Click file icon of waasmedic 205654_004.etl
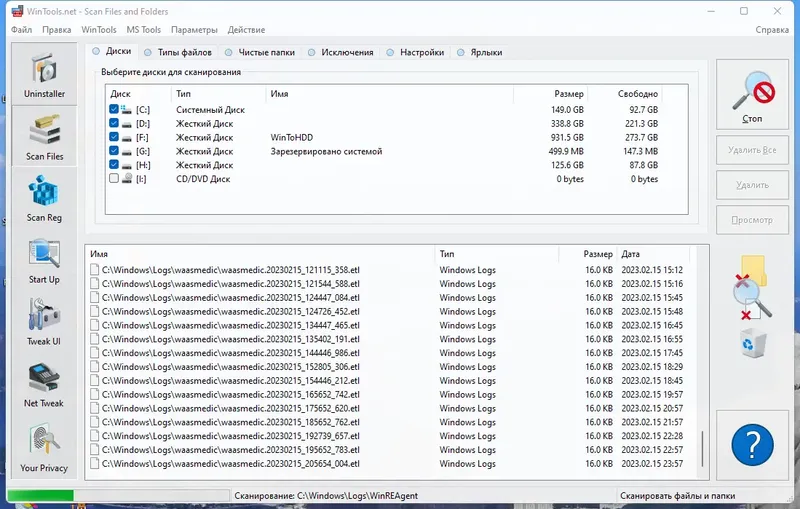The width and height of the screenshot is (800, 509). (94, 464)
